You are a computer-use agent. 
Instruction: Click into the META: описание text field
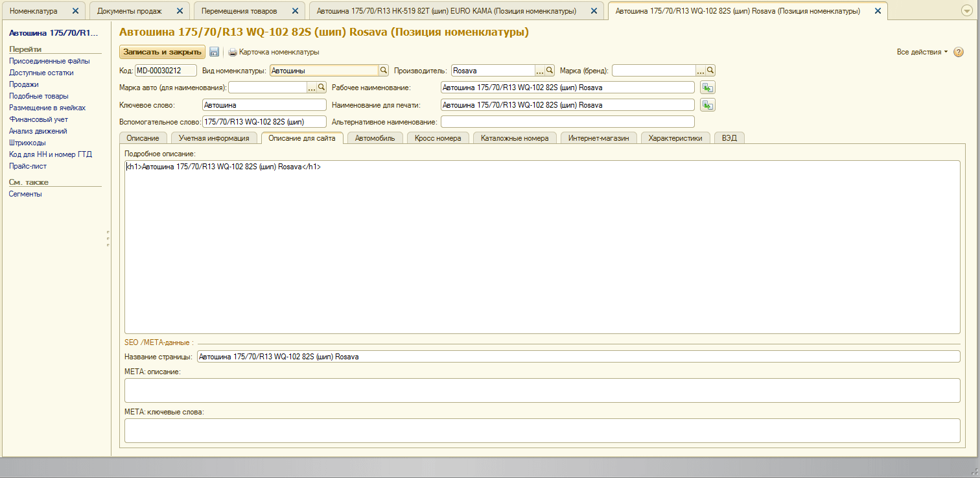541,390
